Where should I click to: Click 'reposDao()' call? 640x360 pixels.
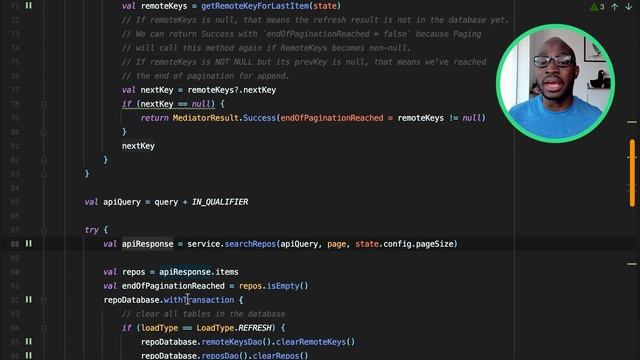pos(224,356)
